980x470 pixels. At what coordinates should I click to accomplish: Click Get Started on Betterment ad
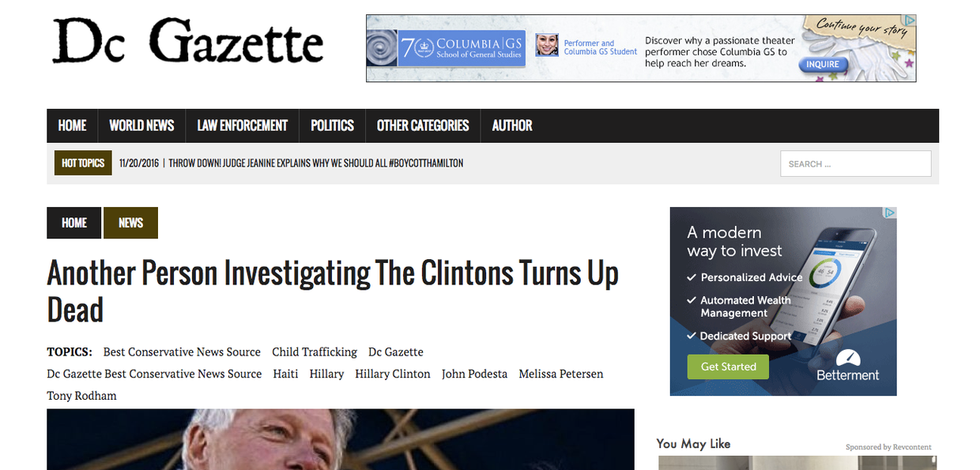[x=728, y=367]
